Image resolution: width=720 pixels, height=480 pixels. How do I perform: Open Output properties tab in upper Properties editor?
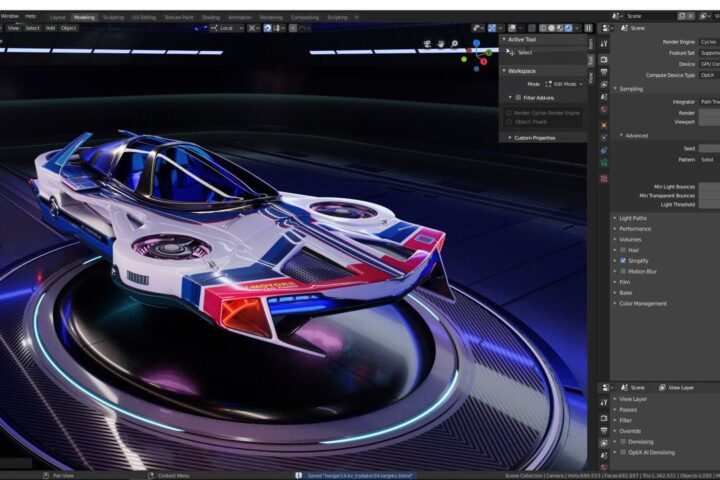(x=604, y=72)
